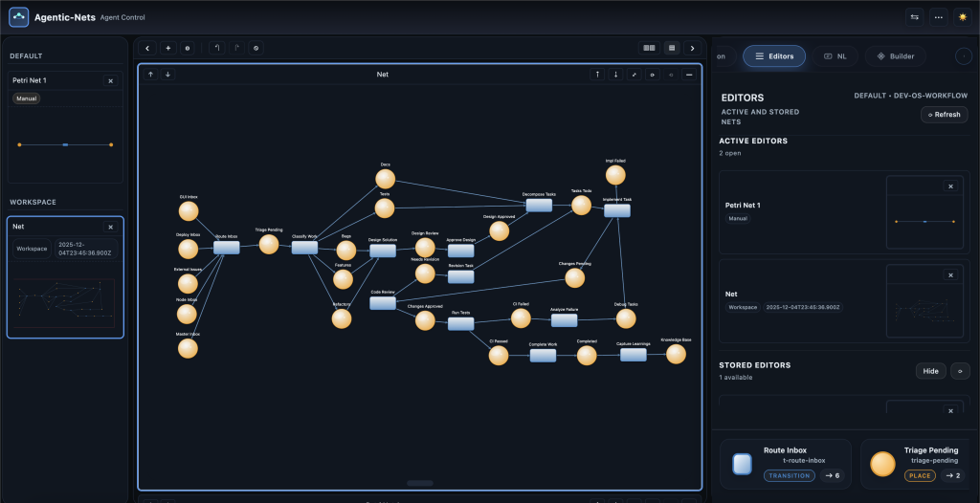Toggle the sun light-theme button
This screenshot has width=980, height=503.
[x=962, y=17]
